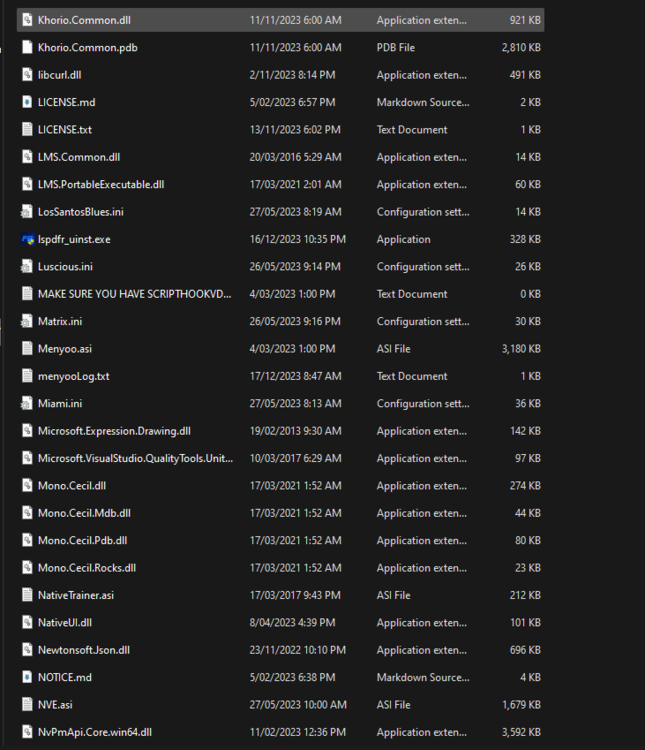Select the file name NativeTrainer.asi

(x=76, y=595)
